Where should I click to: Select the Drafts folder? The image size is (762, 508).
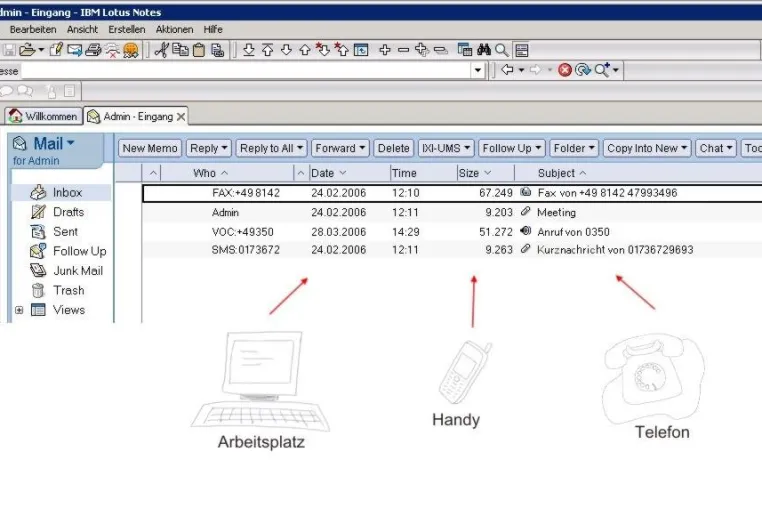[68, 212]
